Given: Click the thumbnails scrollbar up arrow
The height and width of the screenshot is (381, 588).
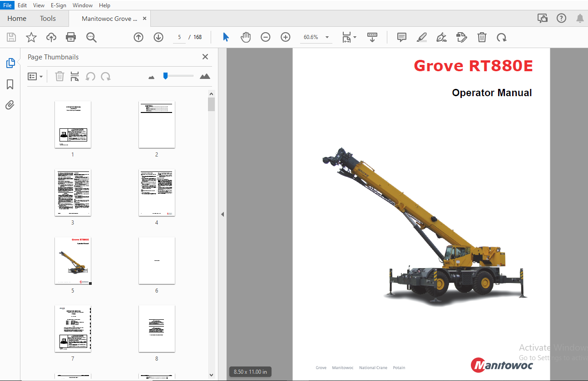Looking at the screenshot, I should (211, 93).
